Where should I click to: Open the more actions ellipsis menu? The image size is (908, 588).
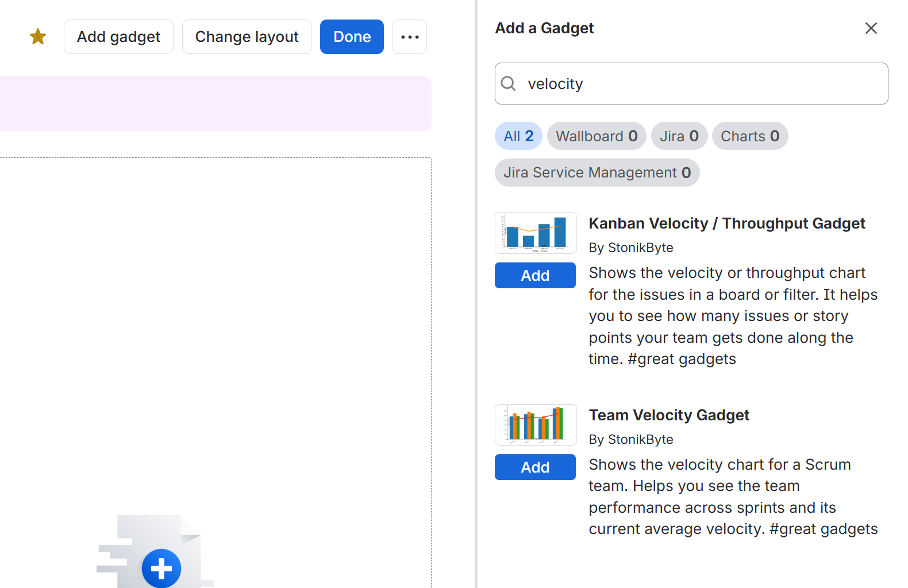[x=410, y=37]
